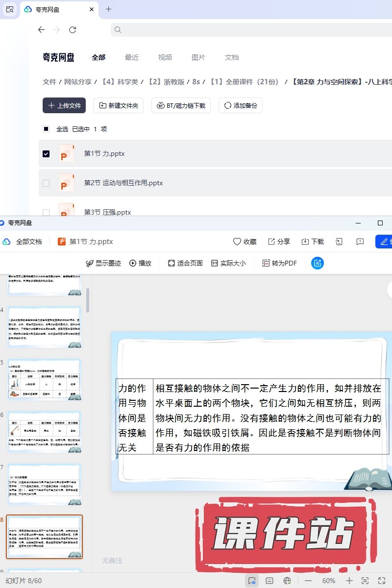Check the 第2节 运动与相互作用.pptx checkbox
The image size is (392, 588).
click(x=46, y=183)
